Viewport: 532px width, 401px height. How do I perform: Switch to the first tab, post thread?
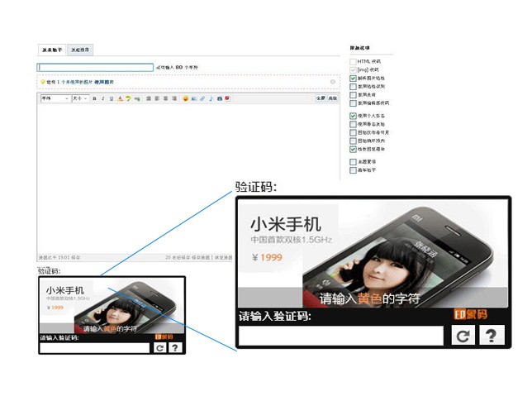pyautogui.click(x=52, y=50)
